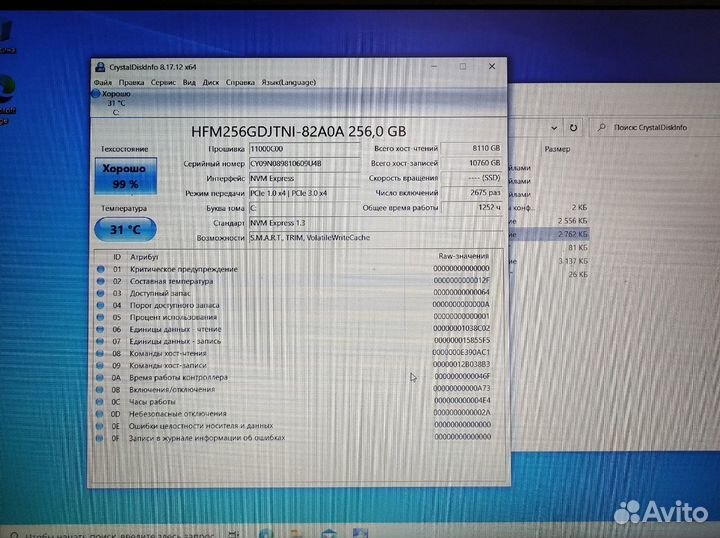Screen dimensions: 720x538
Task: Click the power on count value 2675 раз
Action: point(471,193)
